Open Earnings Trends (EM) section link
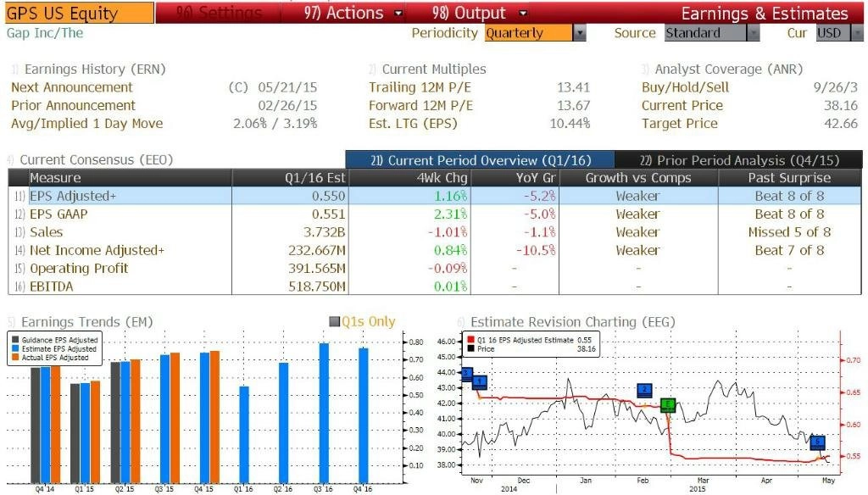 (87, 322)
